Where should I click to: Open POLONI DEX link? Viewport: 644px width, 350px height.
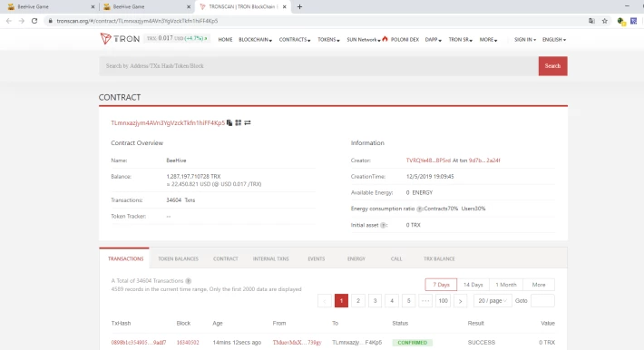click(x=405, y=40)
